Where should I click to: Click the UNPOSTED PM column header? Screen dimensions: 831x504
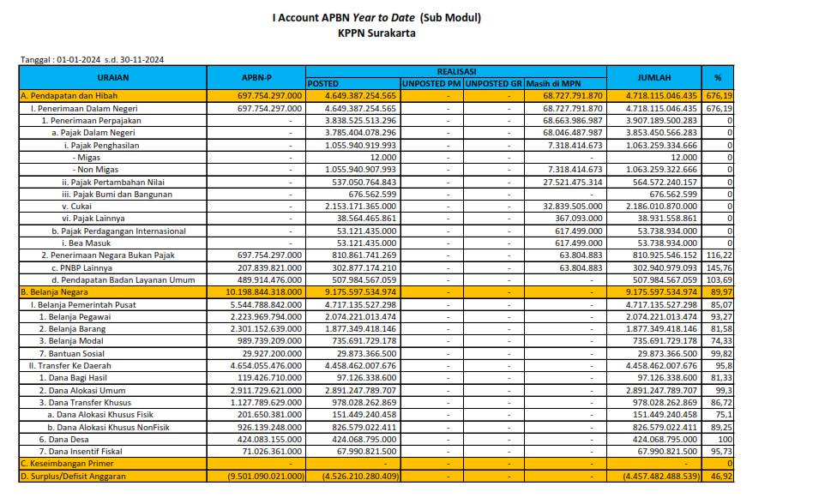click(431, 84)
